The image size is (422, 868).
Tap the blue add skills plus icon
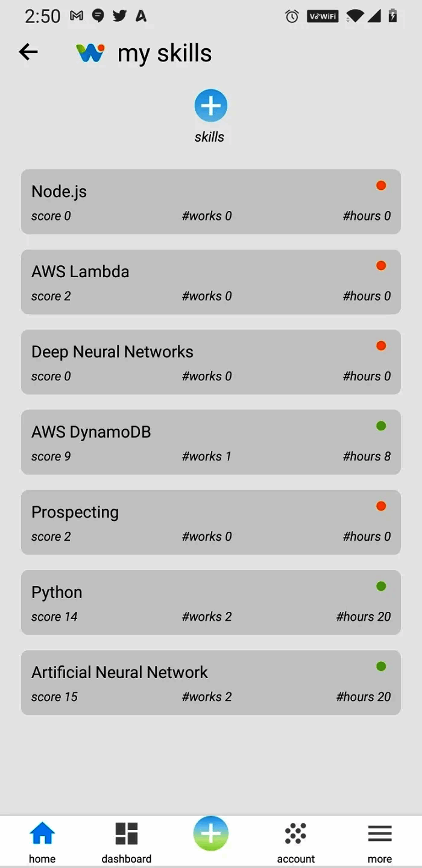pos(210,105)
